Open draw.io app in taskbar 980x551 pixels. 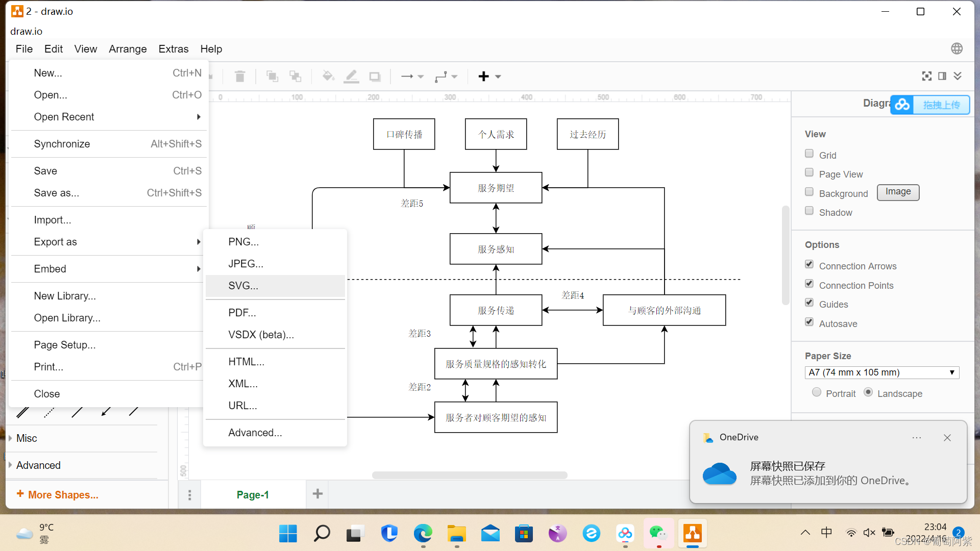[692, 534]
